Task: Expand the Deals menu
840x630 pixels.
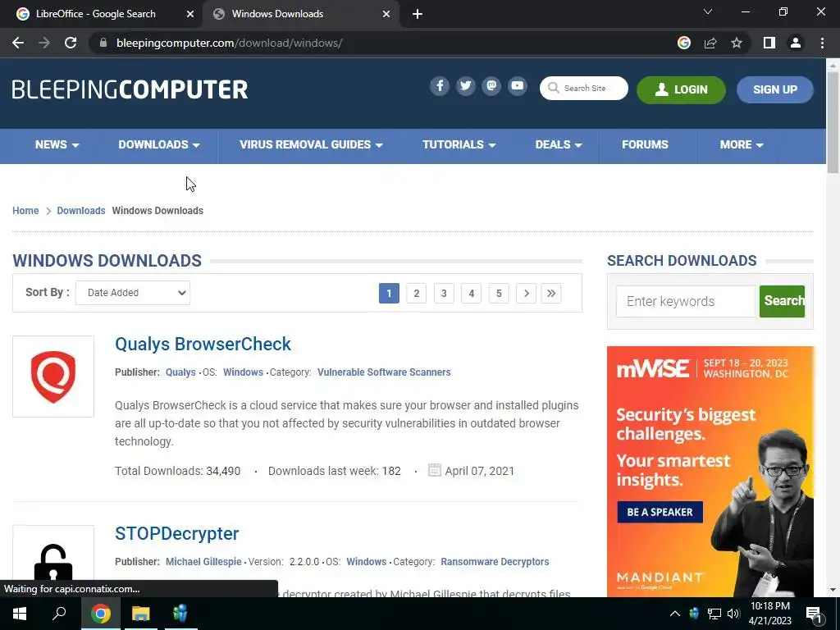Action: 558,144
